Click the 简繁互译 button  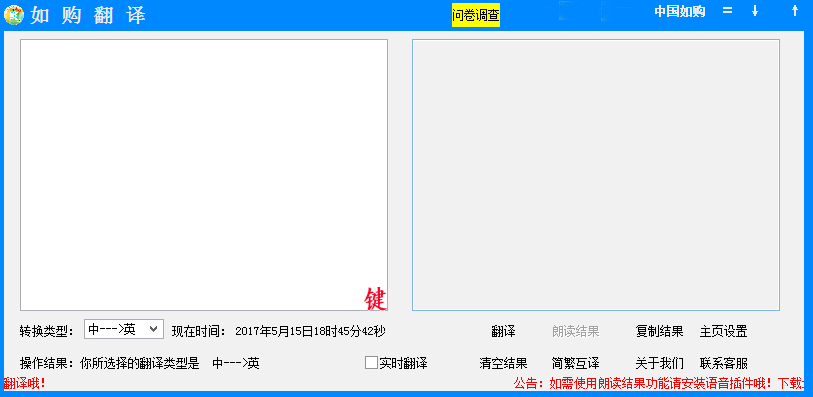click(x=576, y=363)
